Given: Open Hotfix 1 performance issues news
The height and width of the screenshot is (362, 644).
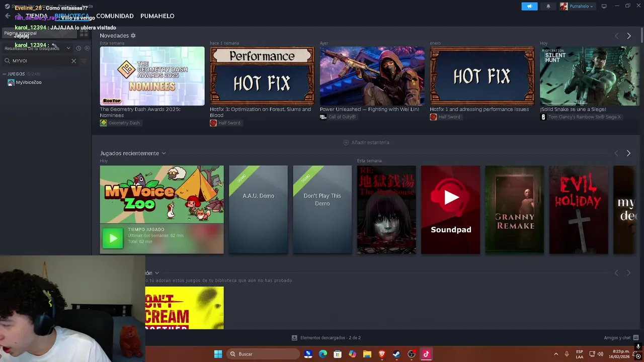Looking at the screenshot, I should pos(479,109).
